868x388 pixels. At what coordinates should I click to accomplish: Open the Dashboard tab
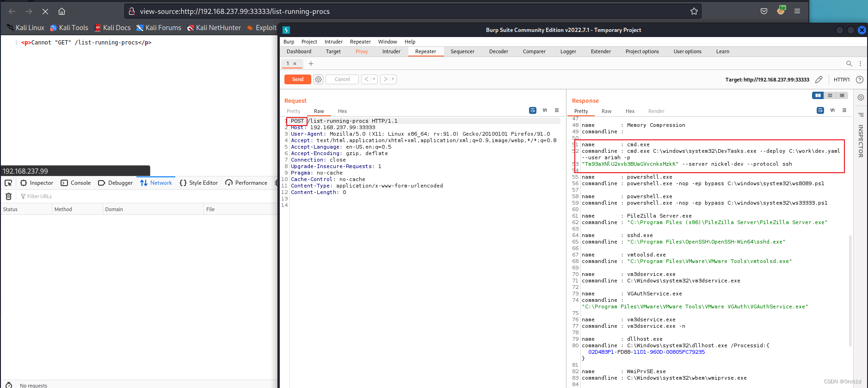(299, 51)
